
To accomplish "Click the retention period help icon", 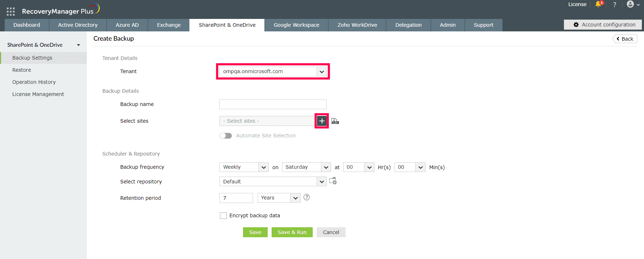I will [x=307, y=197].
